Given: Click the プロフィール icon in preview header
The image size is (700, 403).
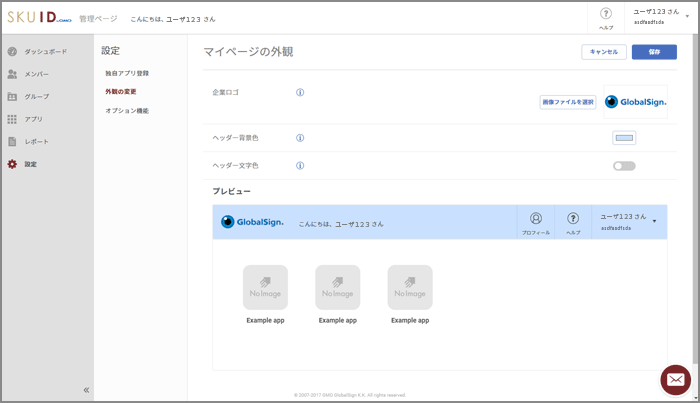Looking at the screenshot, I should 535,219.
